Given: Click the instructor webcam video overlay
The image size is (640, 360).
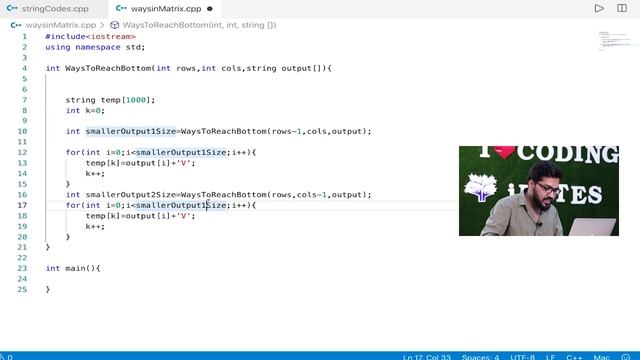Looking at the screenshot, I should click(x=538, y=191).
